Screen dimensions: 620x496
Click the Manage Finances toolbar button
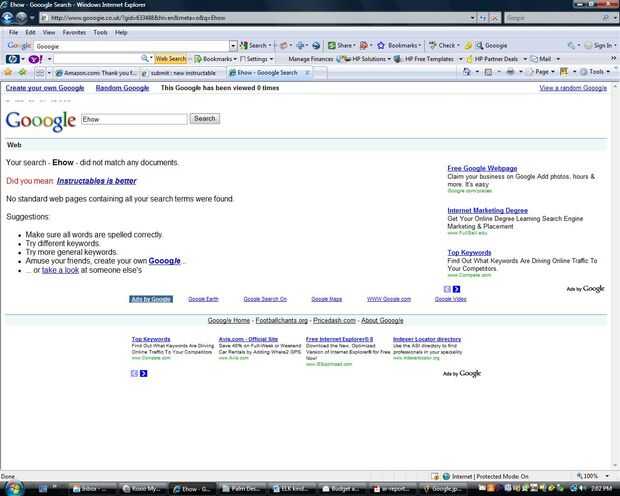[310, 59]
